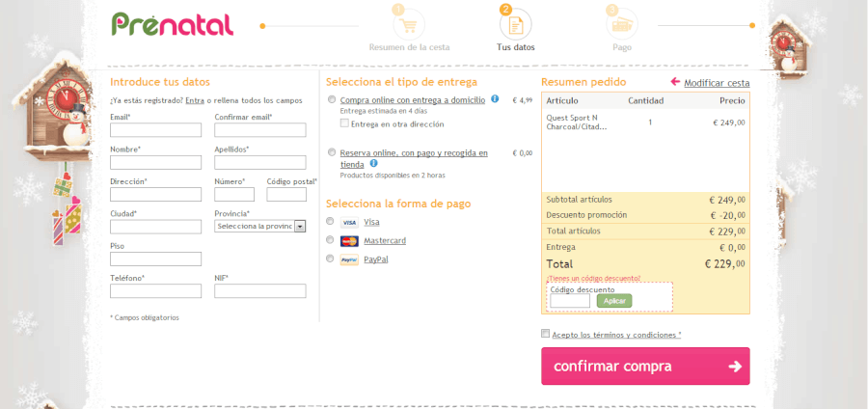
Task: Select the Tus datos step label
Action: 516,47
